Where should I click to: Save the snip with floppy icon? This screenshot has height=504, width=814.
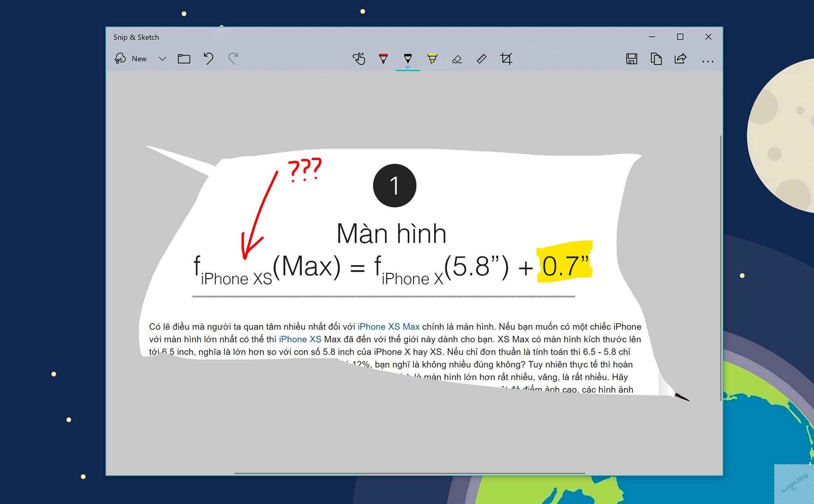pos(632,59)
